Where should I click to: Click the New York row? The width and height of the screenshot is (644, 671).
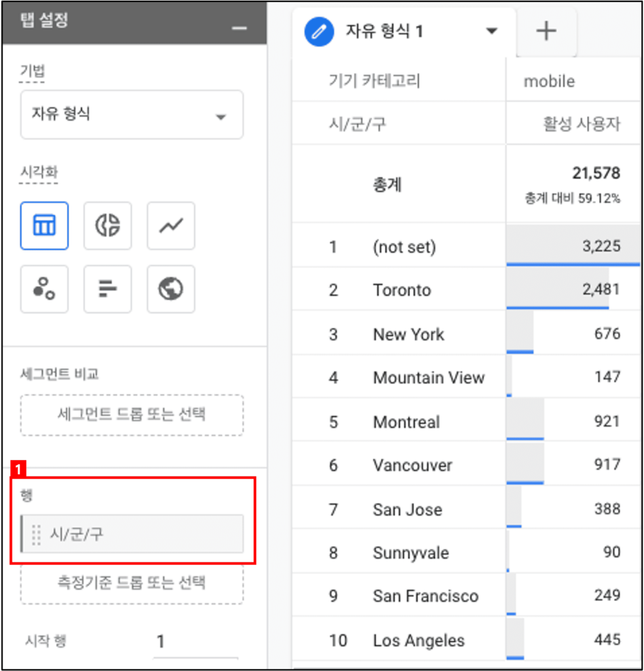point(466,334)
